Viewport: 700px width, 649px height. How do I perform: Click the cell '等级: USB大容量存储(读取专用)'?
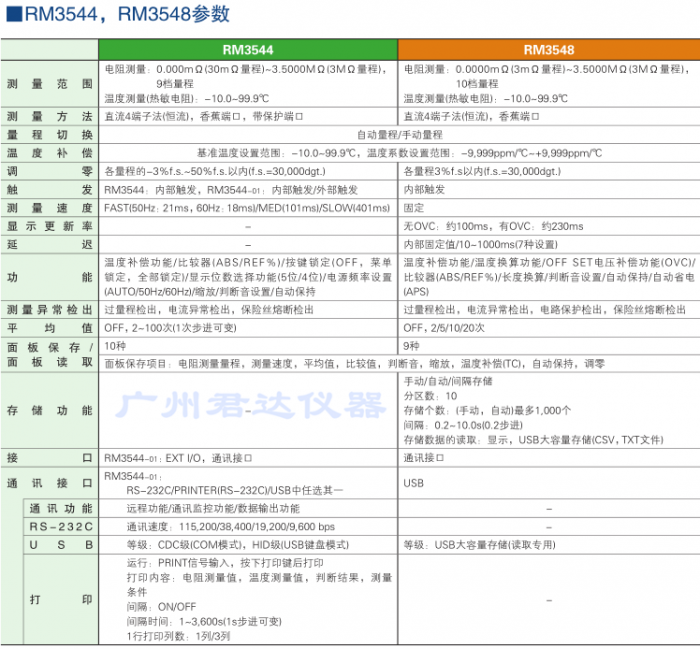point(479,545)
